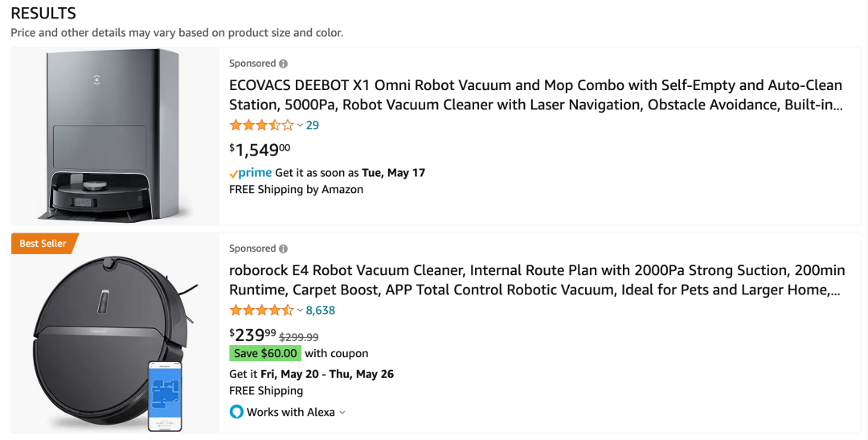Screen dimensions: 868x440
Task: Click the orange Best Seller badge
Action: point(43,243)
